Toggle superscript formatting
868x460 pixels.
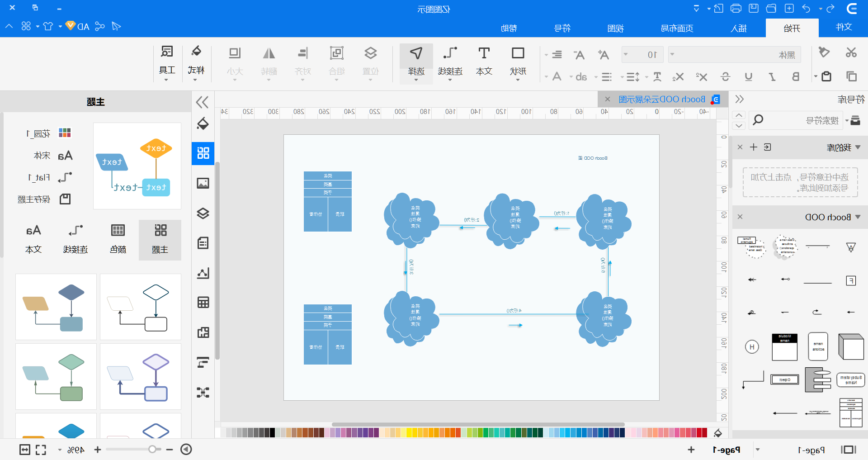point(702,76)
